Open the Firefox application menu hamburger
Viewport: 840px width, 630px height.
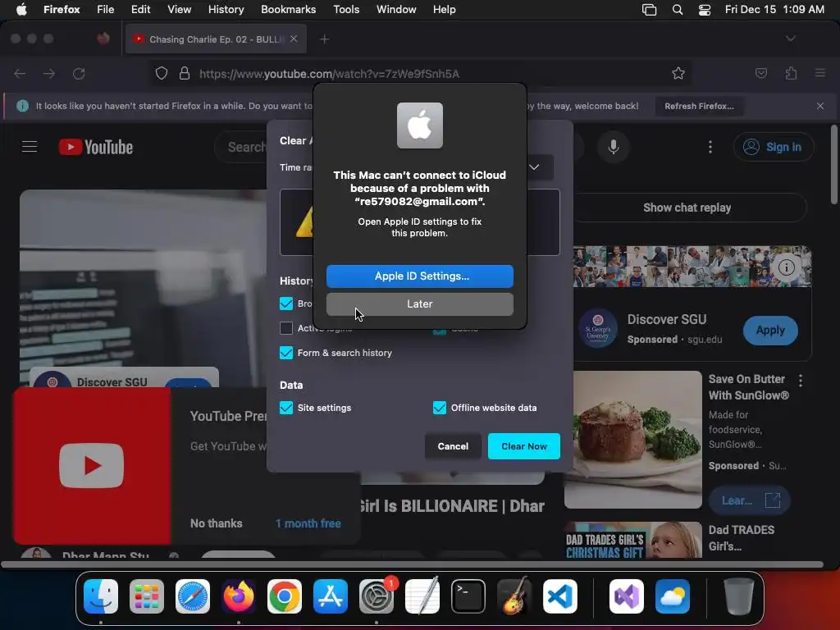coord(820,73)
